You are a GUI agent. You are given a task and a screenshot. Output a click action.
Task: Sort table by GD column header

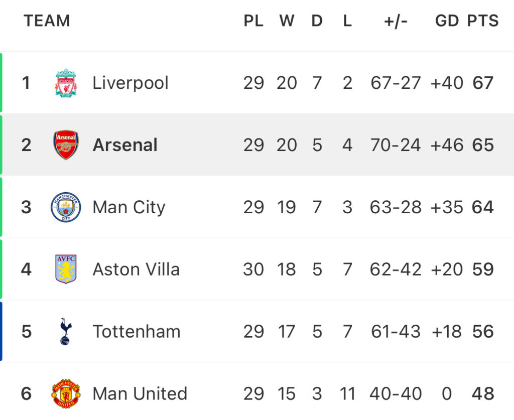click(447, 21)
